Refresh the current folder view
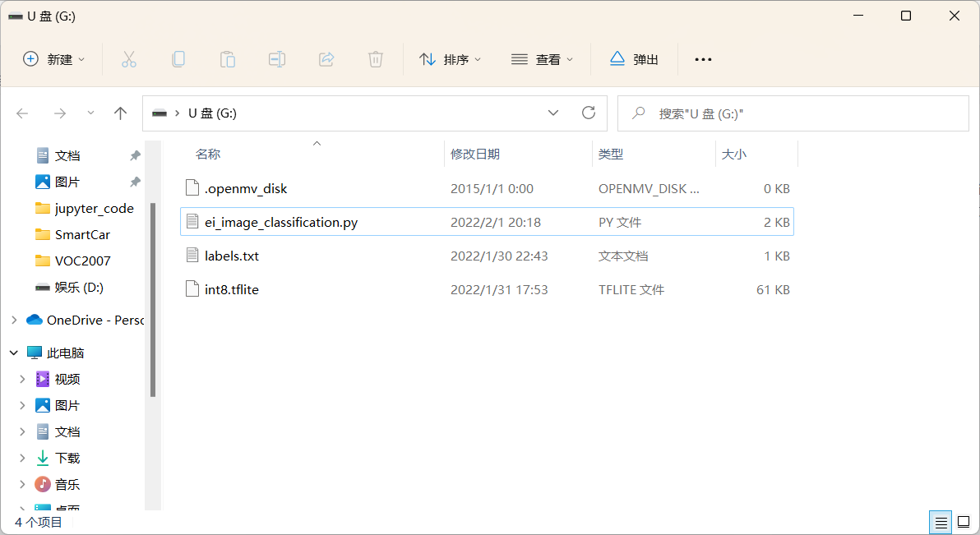The width and height of the screenshot is (980, 535). click(x=588, y=113)
